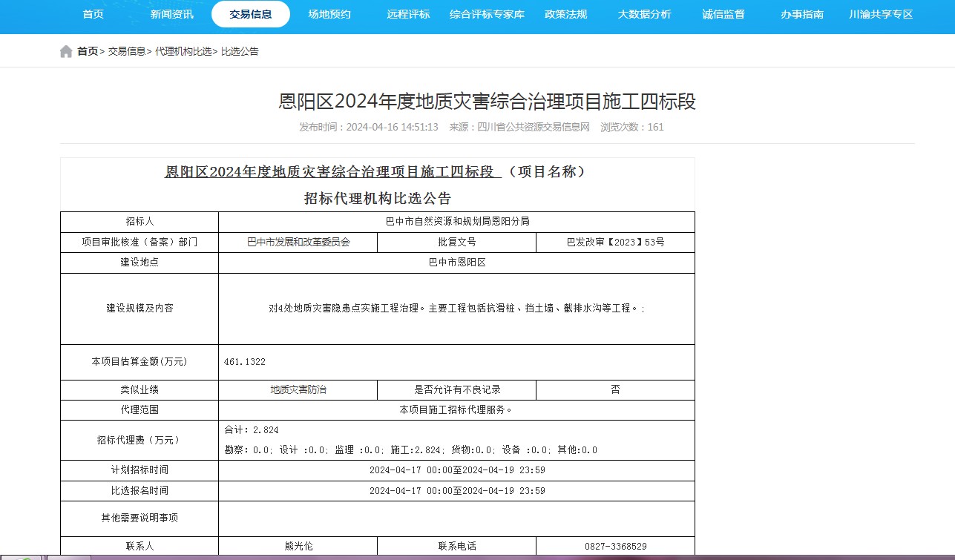Image resolution: width=955 pixels, height=560 pixels.
Task: Click the home icon in breadcrumb
Action: point(66,52)
